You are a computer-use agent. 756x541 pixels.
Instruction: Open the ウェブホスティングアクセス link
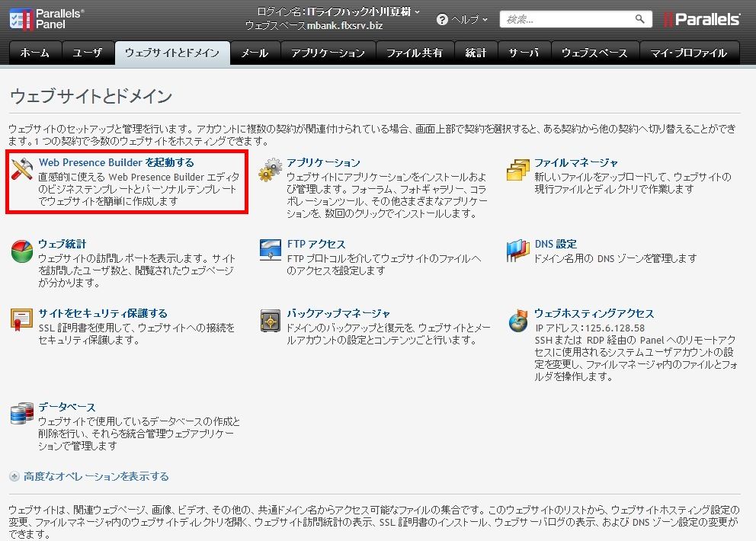tap(594, 313)
